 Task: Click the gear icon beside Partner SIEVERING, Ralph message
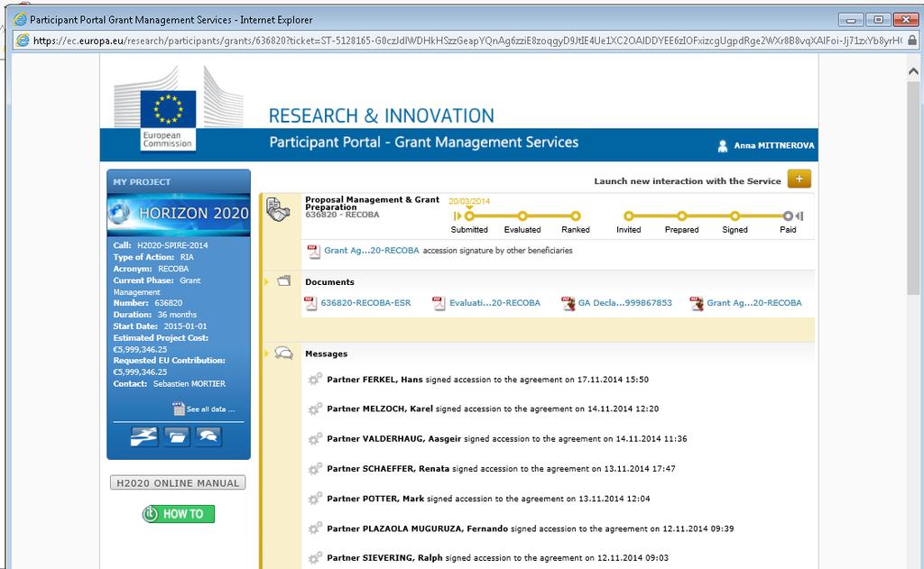pyautogui.click(x=315, y=557)
